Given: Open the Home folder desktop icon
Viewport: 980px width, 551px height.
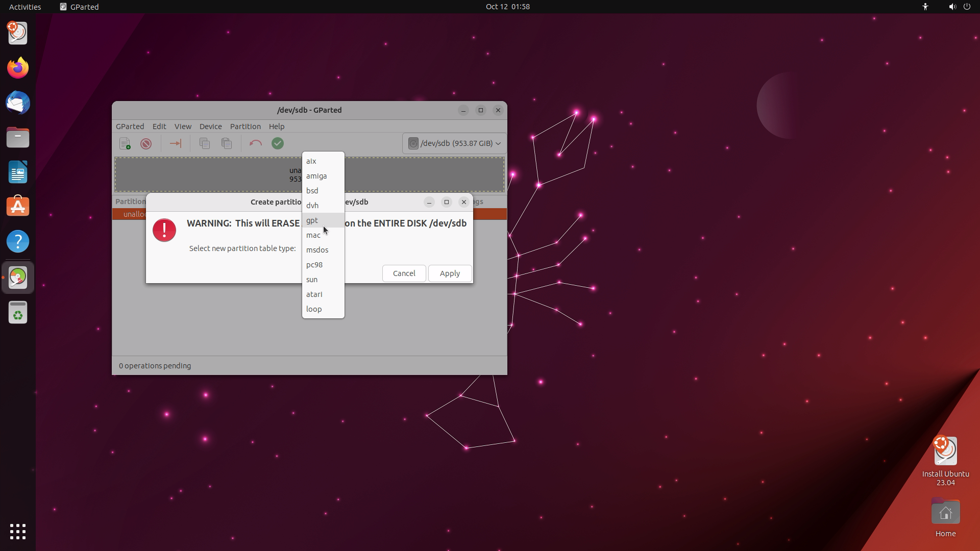Looking at the screenshot, I should (945, 517).
